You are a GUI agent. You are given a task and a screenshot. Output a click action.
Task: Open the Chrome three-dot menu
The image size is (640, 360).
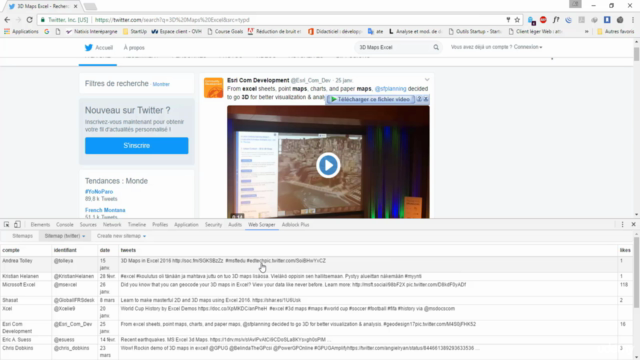tap(633, 20)
